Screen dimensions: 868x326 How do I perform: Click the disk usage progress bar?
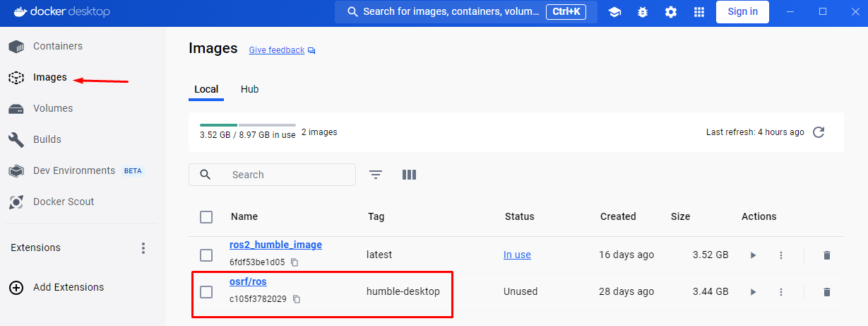pos(248,125)
